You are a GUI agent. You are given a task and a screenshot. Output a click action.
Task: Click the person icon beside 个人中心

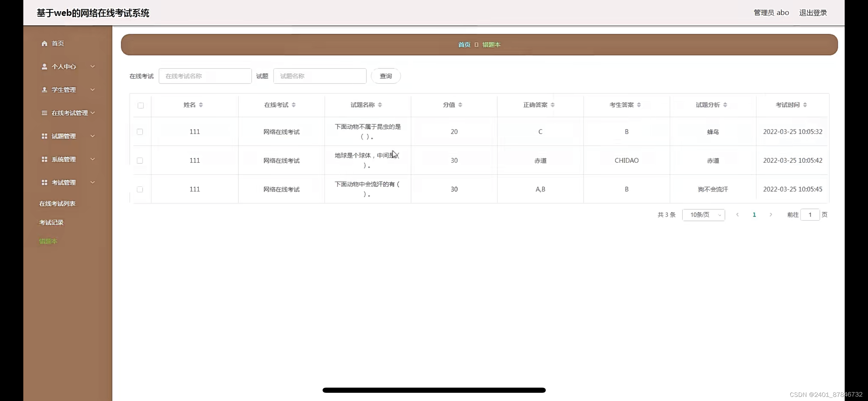pos(44,66)
